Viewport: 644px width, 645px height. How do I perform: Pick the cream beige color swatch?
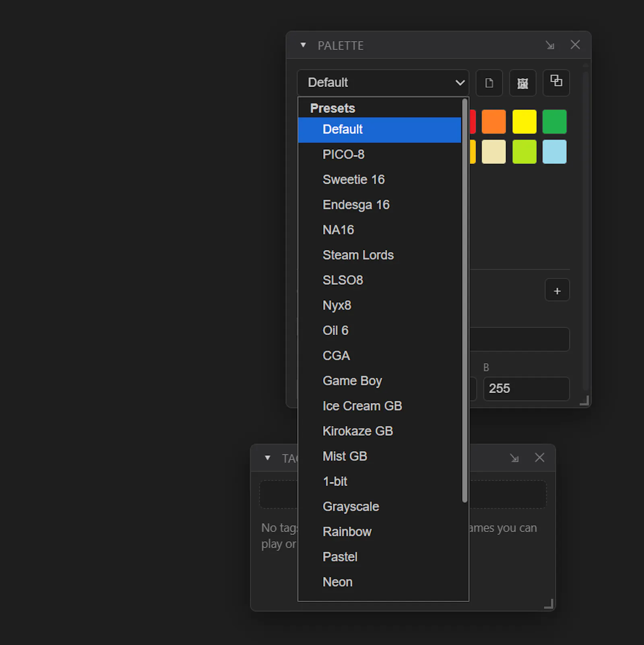tap(494, 152)
